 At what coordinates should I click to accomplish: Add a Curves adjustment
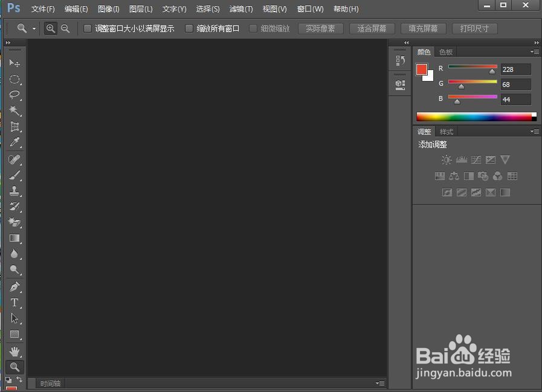click(476, 159)
